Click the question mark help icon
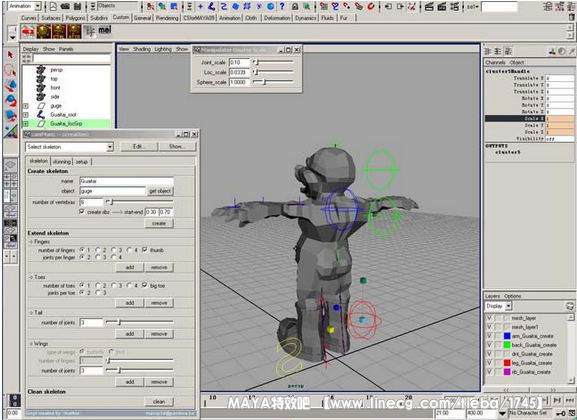This screenshot has height=420, width=577. [282, 6]
